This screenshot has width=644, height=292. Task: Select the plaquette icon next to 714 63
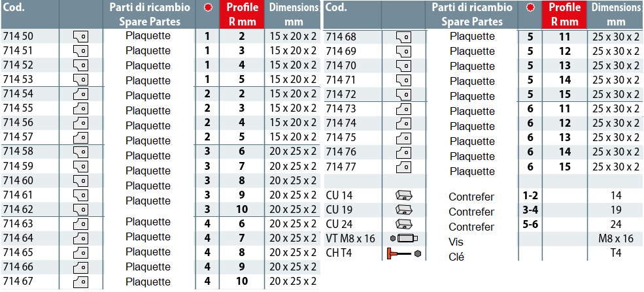coord(81,223)
